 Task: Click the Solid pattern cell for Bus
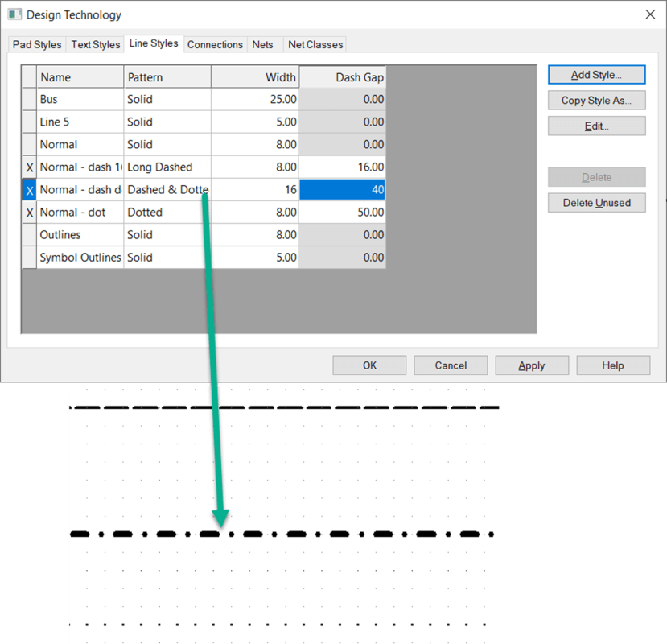click(167, 99)
